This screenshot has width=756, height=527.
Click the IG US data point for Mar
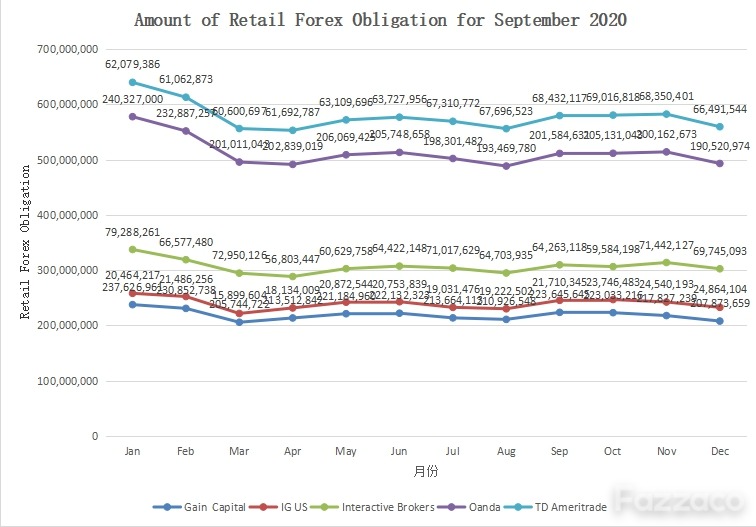click(239, 313)
